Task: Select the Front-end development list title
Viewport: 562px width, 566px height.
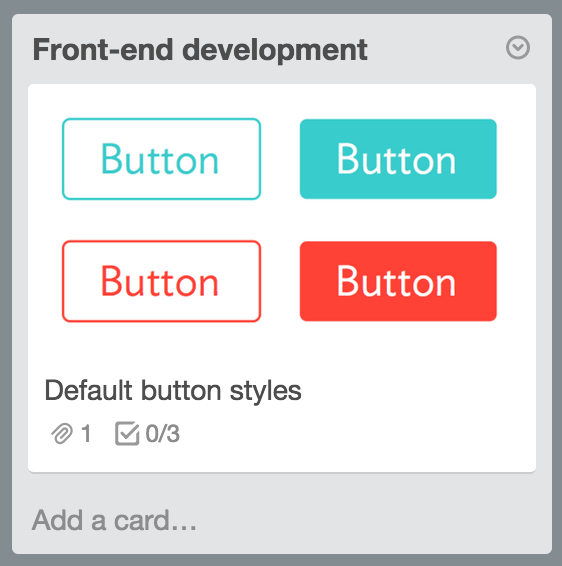Action: (x=200, y=50)
